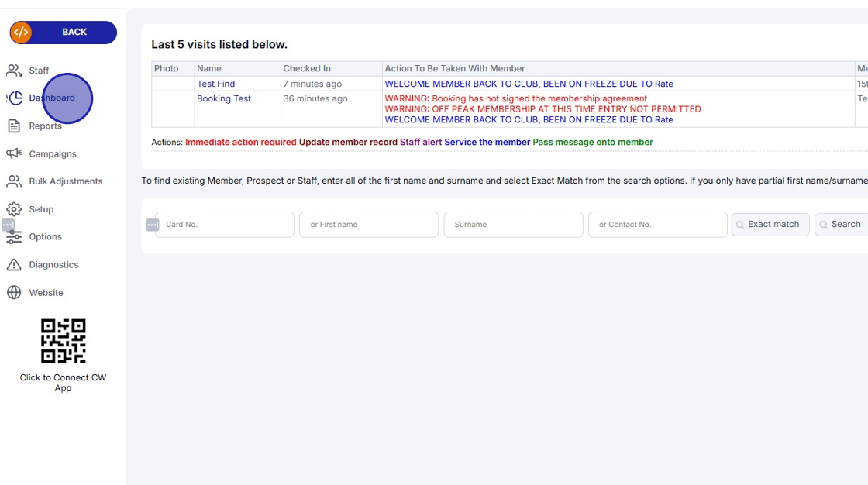The height and width of the screenshot is (485, 868).
Task: Open the Website menu entry
Action: coord(46,292)
